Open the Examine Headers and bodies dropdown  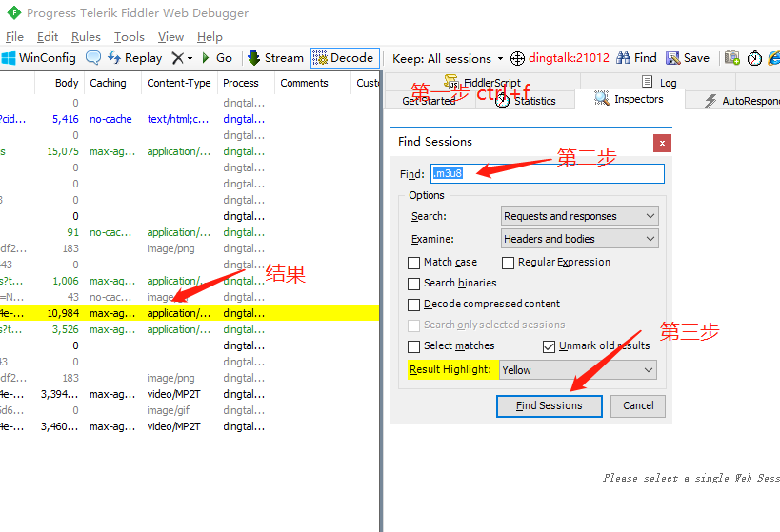pos(580,239)
